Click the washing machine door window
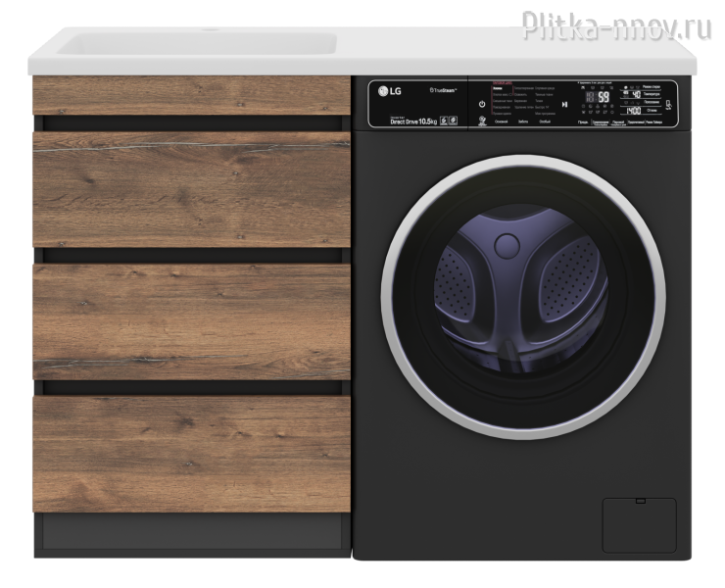Image resolution: width=725 pixels, height=588 pixels. point(518,293)
